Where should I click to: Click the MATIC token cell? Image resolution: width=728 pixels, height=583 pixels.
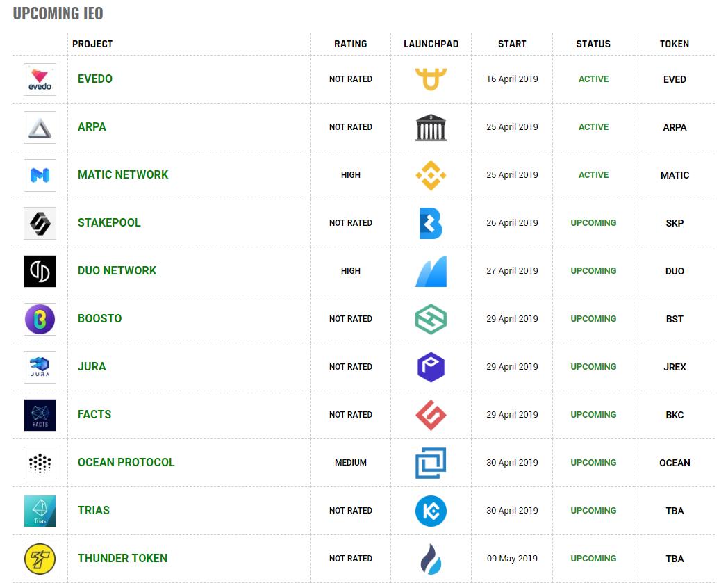click(675, 175)
